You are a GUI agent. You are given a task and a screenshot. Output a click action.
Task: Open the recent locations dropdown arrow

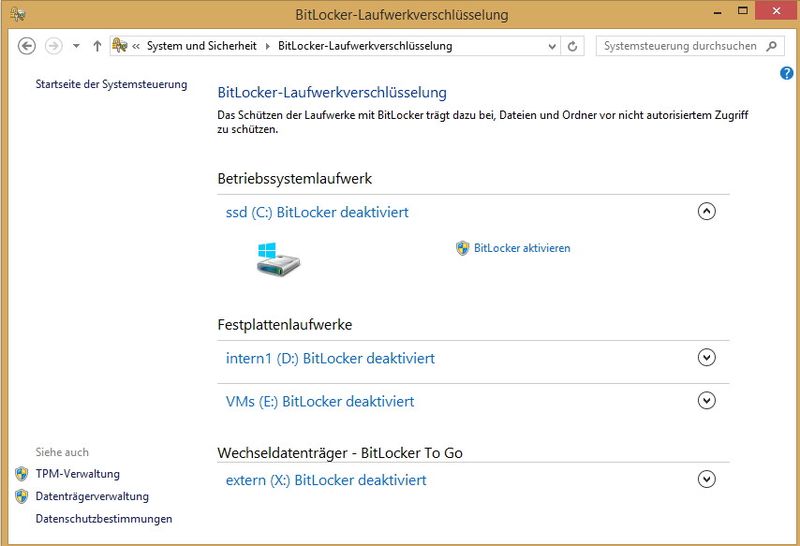[x=76, y=46]
